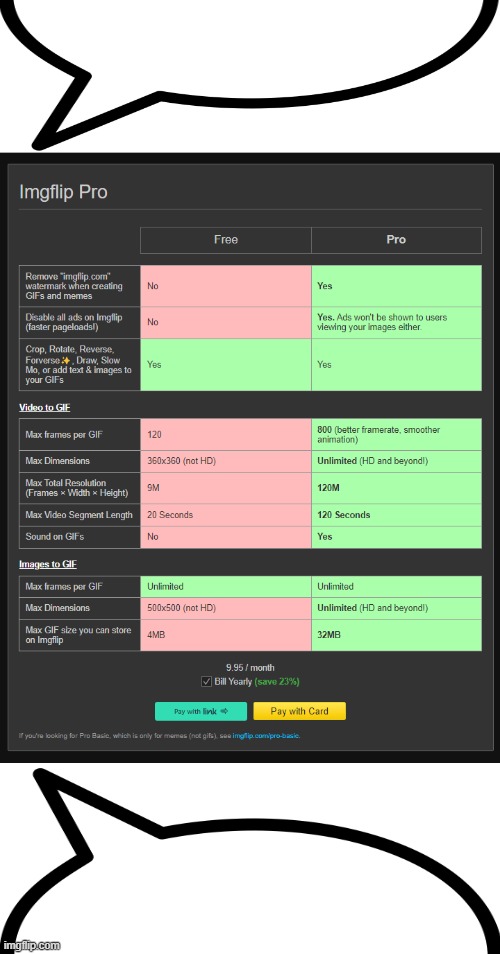Select the Free column header
Image resolution: width=500 pixels, height=954 pixels.
coord(226,240)
